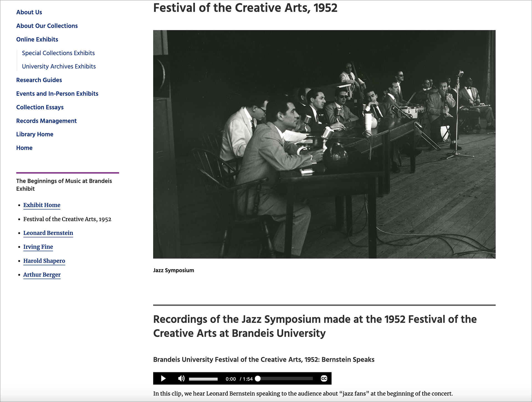Open the Arthur Berger page
The image size is (532, 402).
pyautogui.click(x=42, y=275)
